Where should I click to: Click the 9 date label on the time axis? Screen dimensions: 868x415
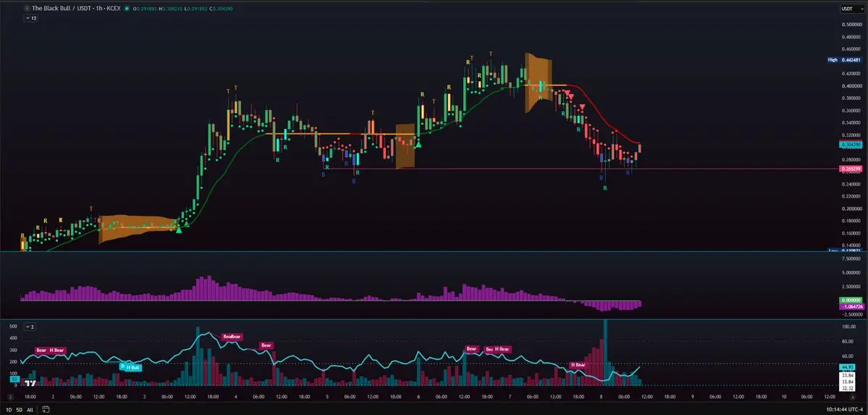point(693,397)
